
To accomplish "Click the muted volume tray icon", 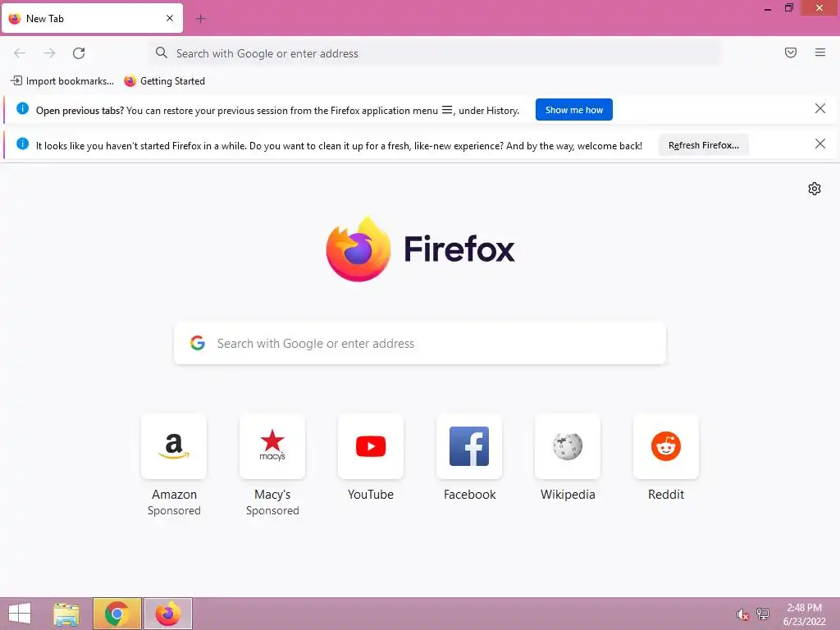I will tap(742, 614).
